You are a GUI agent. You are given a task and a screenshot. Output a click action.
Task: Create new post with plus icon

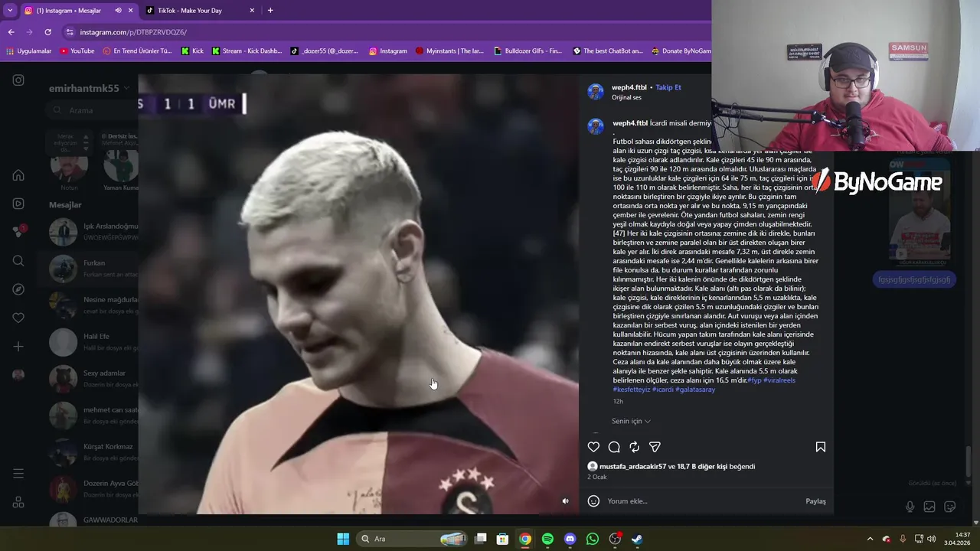pyautogui.click(x=18, y=347)
